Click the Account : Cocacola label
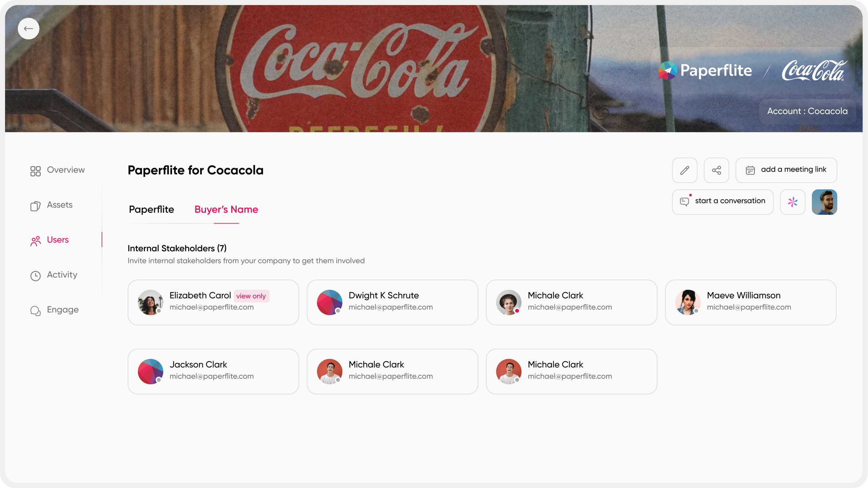This screenshot has height=488, width=868. (807, 111)
